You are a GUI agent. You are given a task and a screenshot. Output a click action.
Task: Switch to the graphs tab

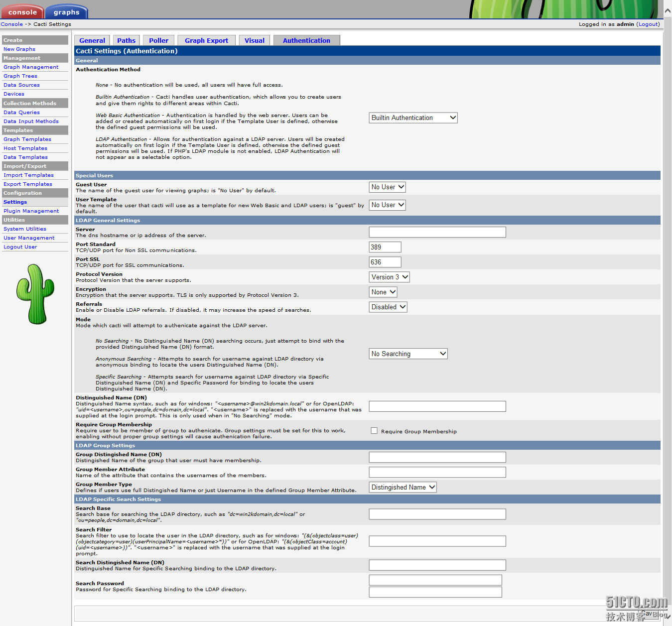(x=67, y=12)
